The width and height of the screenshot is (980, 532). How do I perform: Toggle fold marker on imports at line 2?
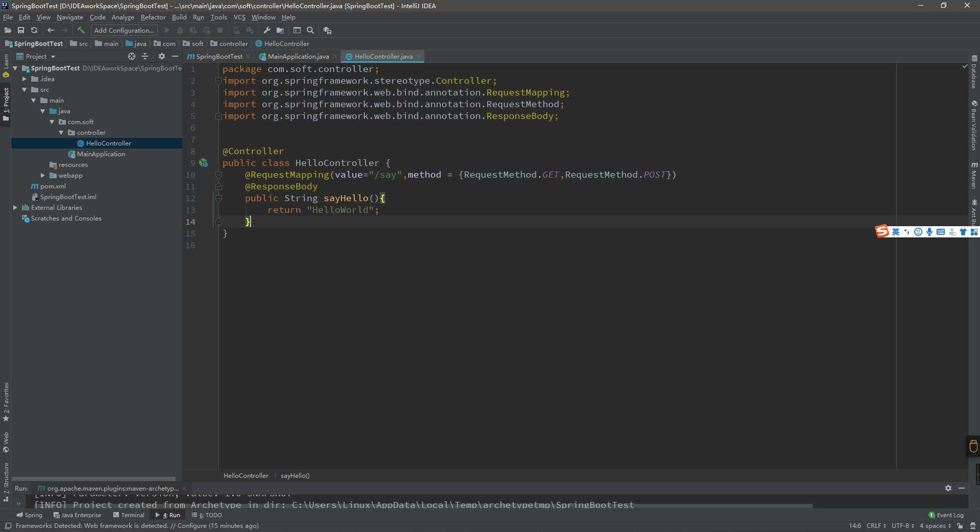point(218,81)
